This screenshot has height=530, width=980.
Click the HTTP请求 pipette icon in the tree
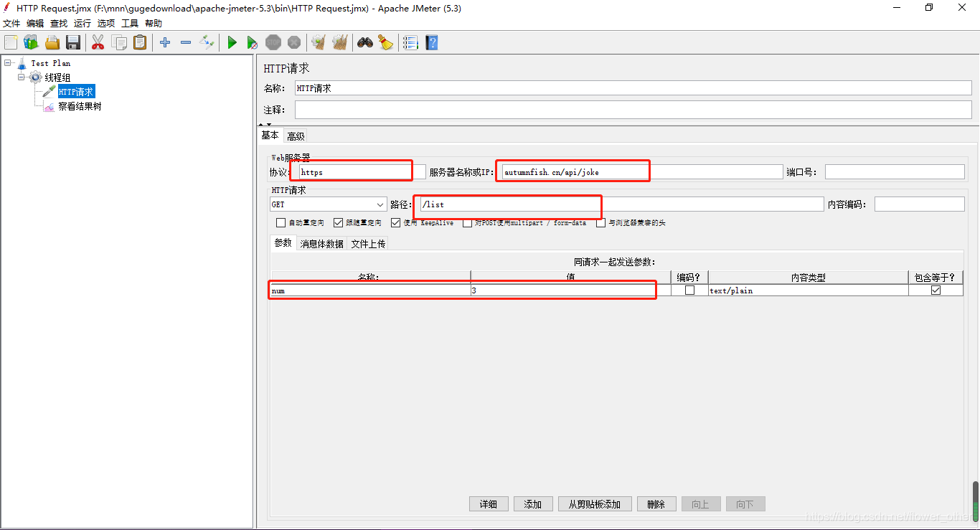49,92
